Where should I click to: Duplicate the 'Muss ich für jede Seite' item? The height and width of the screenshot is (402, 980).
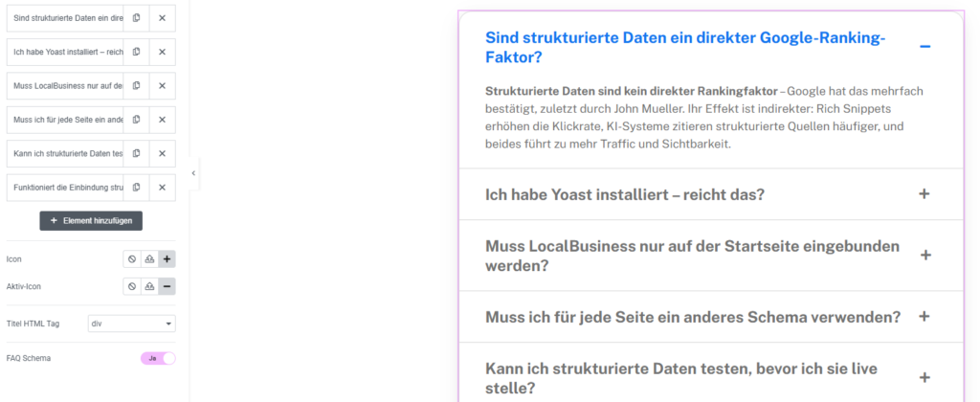[136, 120]
